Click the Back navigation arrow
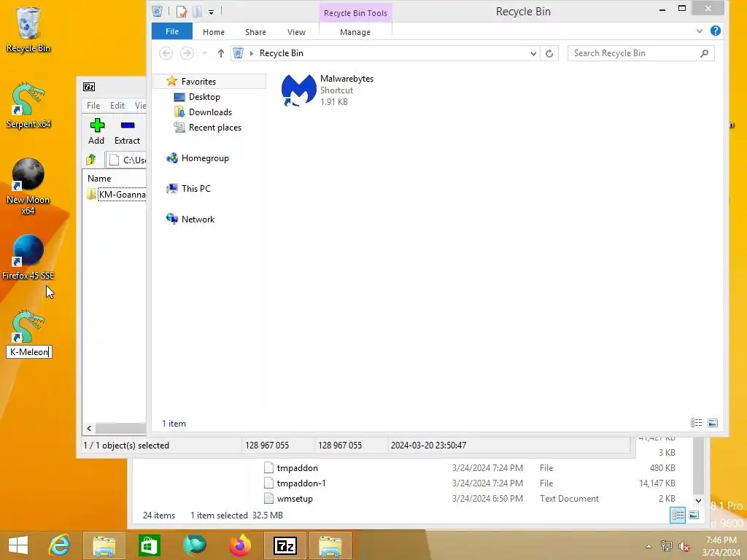 pos(166,52)
